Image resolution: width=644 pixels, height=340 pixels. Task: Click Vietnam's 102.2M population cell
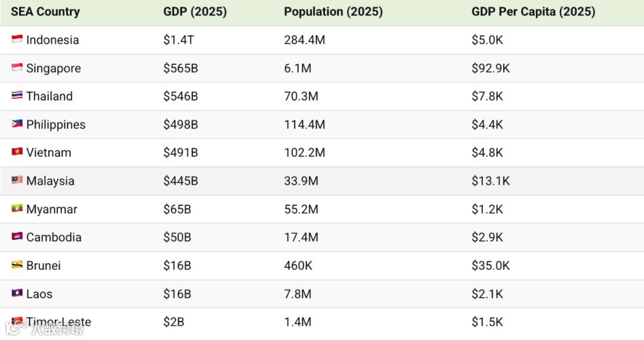click(x=304, y=153)
